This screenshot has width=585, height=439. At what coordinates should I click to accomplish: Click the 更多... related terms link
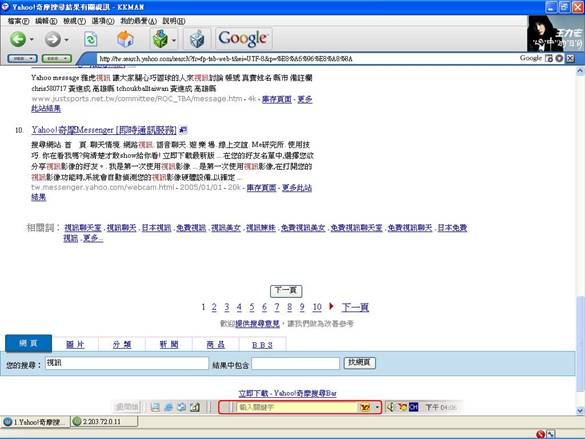pos(93,238)
